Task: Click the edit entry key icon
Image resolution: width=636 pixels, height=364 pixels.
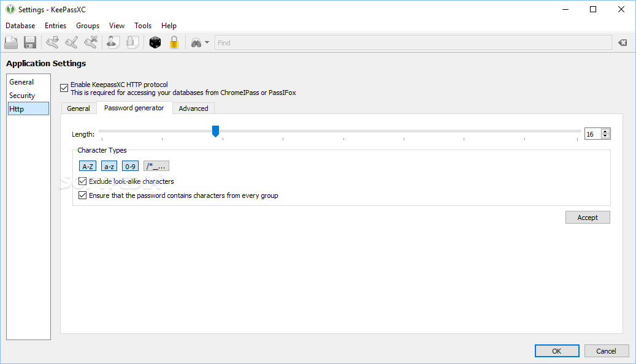Action: coord(72,42)
